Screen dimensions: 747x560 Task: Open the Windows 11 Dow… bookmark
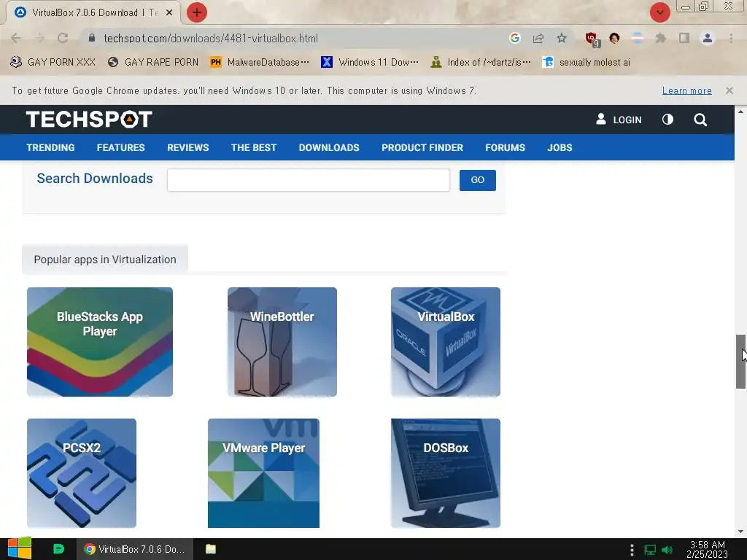(370, 62)
